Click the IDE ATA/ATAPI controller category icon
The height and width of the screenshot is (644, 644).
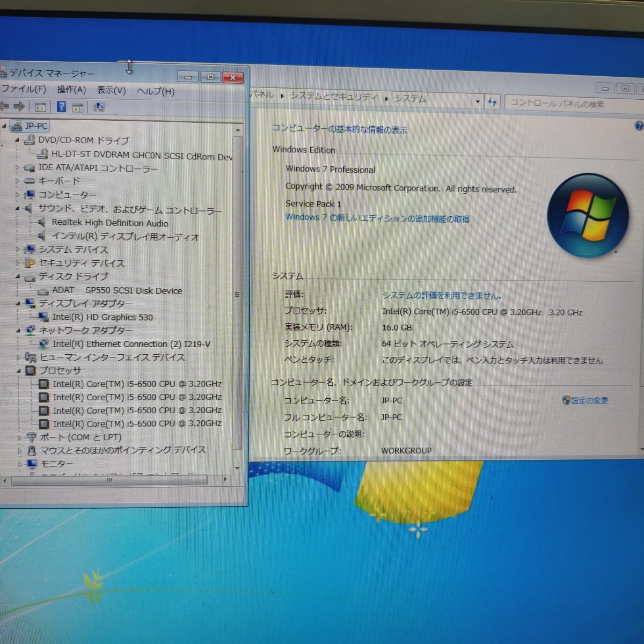(30, 168)
